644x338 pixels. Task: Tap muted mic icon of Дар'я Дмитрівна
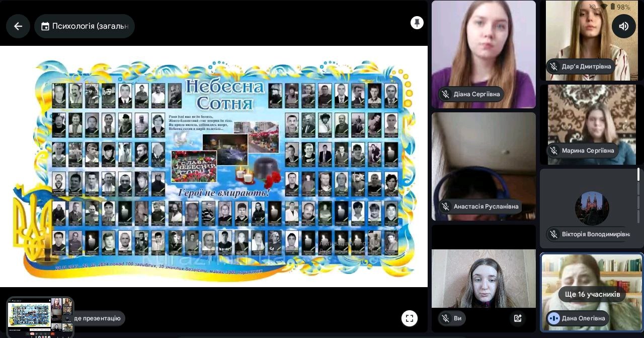(554, 66)
